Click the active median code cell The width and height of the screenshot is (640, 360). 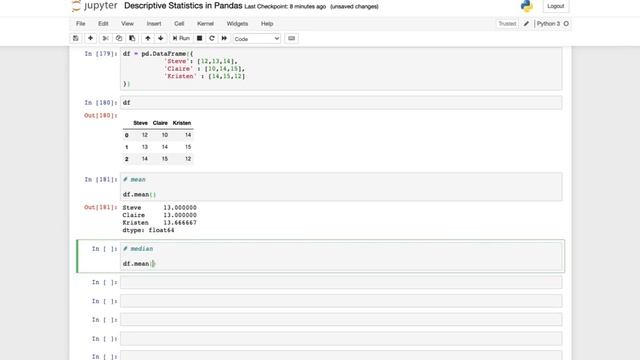pyautogui.click(x=341, y=256)
